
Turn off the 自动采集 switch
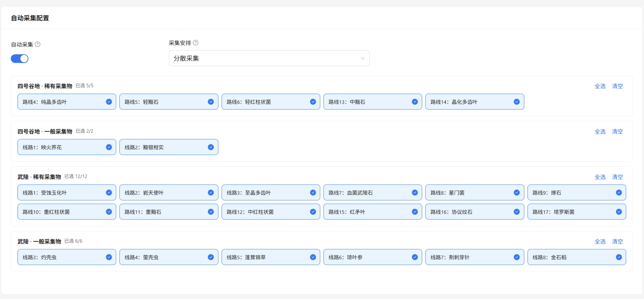coord(19,58)
